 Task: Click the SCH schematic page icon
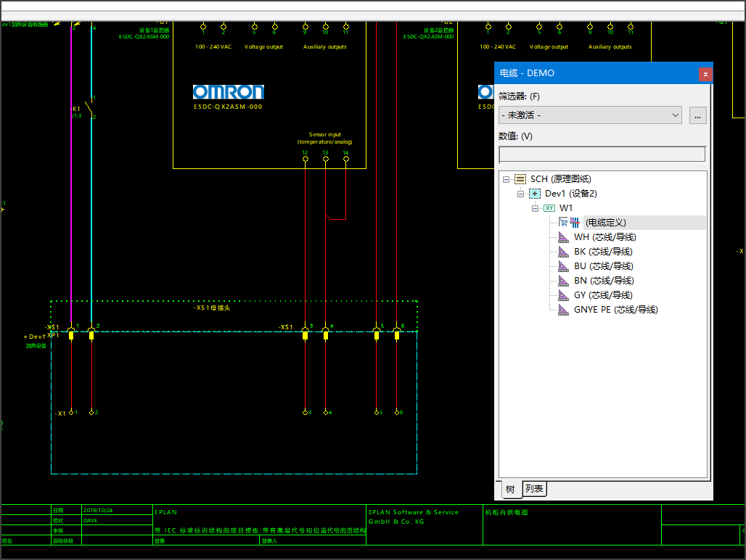click(520, 179)
